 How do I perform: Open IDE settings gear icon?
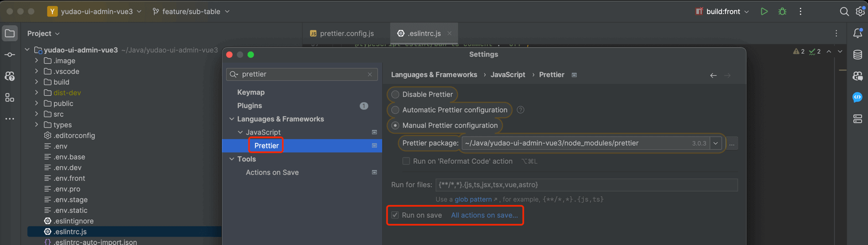(x=860, y=11)
